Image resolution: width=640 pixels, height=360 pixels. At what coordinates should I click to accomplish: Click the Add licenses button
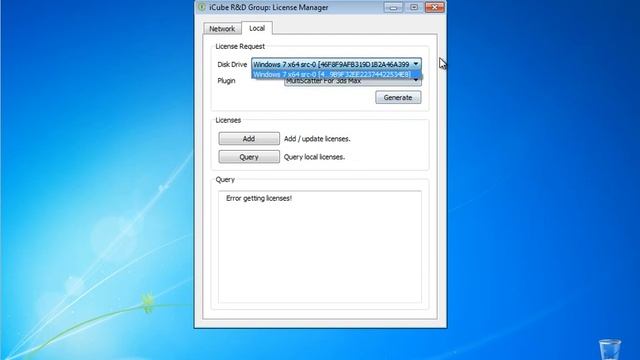[249, 139]
